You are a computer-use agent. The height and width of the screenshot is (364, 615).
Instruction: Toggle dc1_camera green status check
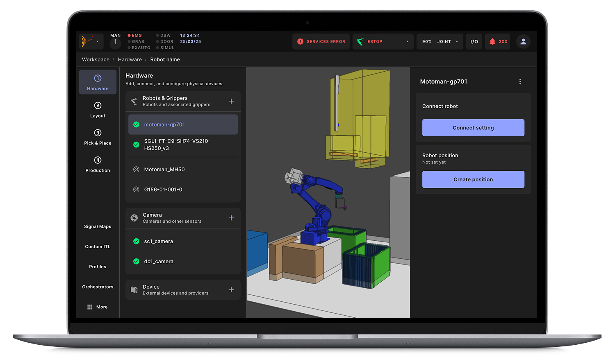137,262
